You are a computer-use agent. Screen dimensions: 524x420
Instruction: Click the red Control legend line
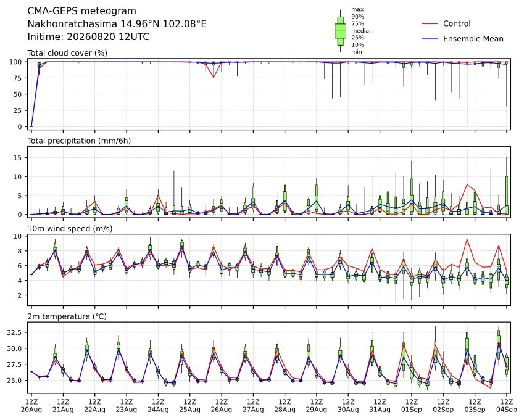430,23
